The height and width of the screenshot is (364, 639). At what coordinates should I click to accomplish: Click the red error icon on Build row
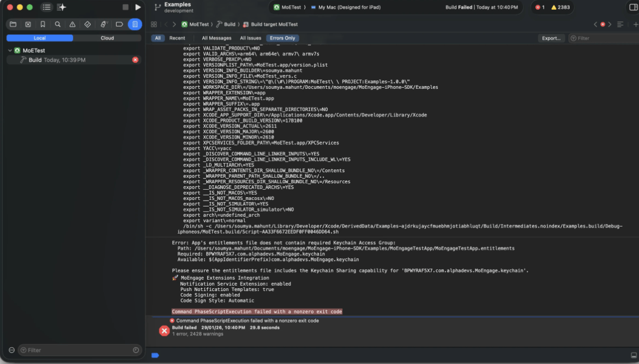[135, 60]
